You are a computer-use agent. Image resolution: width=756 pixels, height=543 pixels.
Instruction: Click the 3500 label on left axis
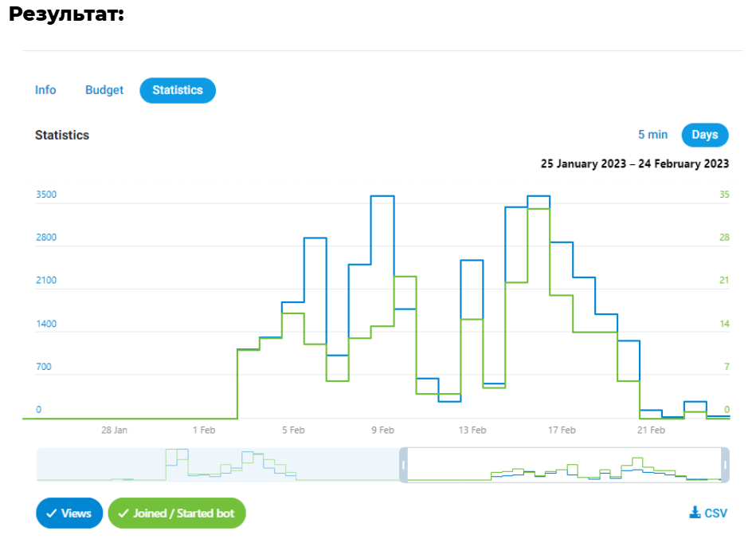point(46,195)
